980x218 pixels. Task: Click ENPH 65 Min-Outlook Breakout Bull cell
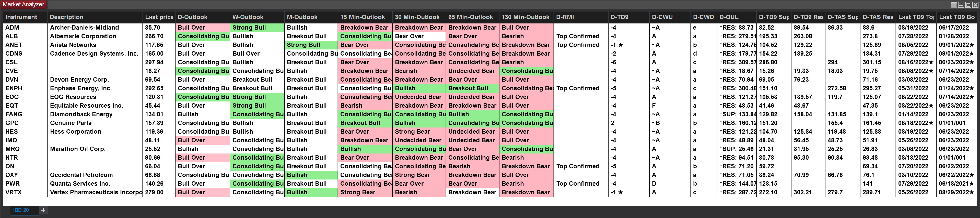pyautogui.click(x=473, y=88)
